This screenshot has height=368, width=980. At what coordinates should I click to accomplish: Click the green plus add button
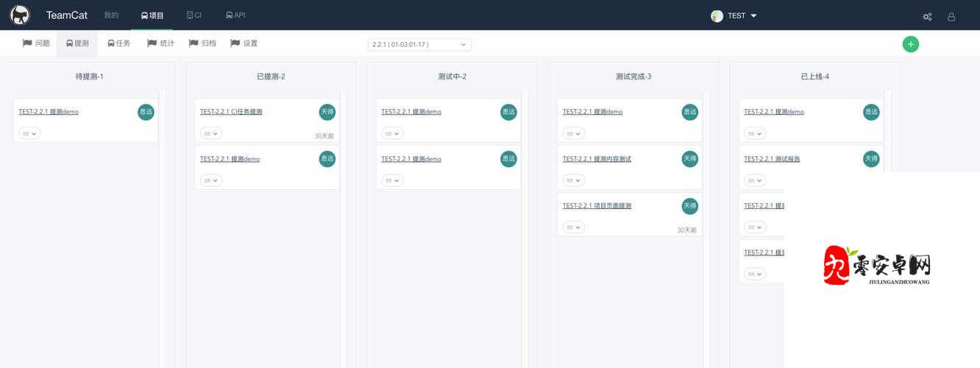pyautogui.click(x=910, y=44)
